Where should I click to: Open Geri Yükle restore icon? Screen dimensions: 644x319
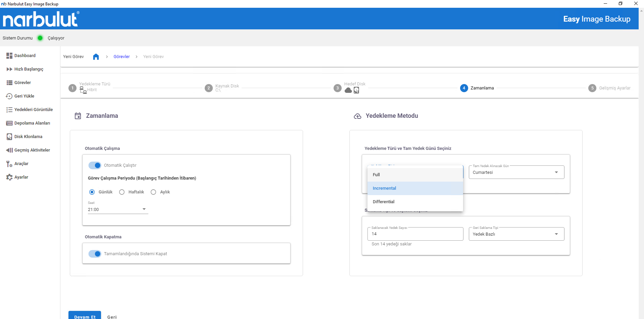coord(9,96)
